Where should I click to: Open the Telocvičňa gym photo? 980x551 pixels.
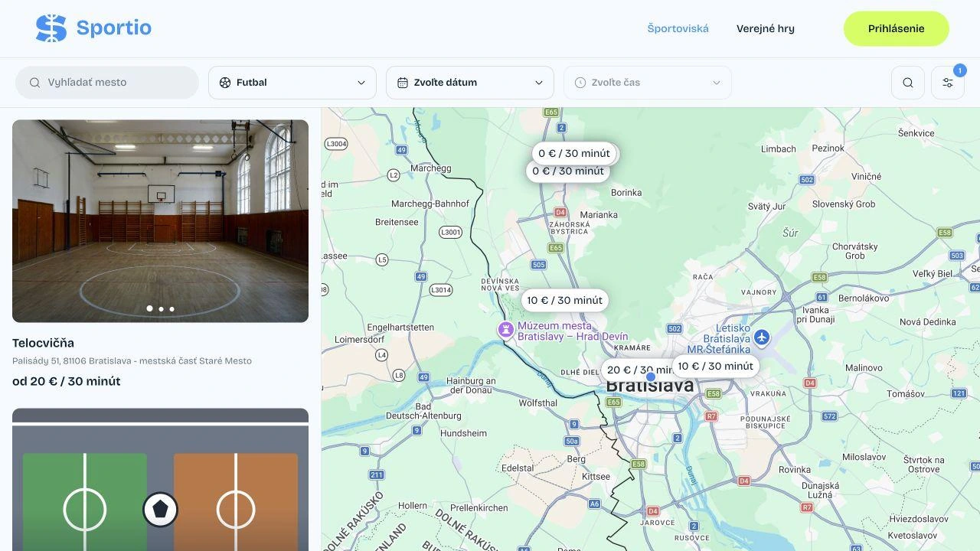160,221
